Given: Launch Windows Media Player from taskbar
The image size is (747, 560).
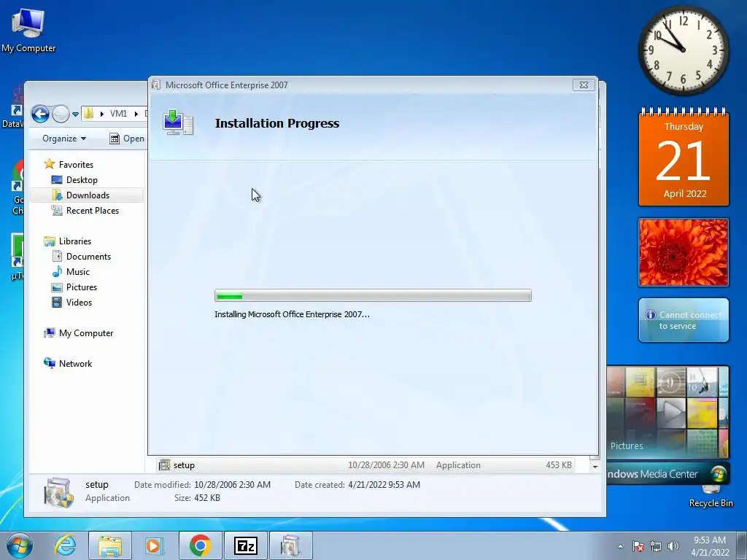Looking at the screenshot, I should tap(155, 545).
